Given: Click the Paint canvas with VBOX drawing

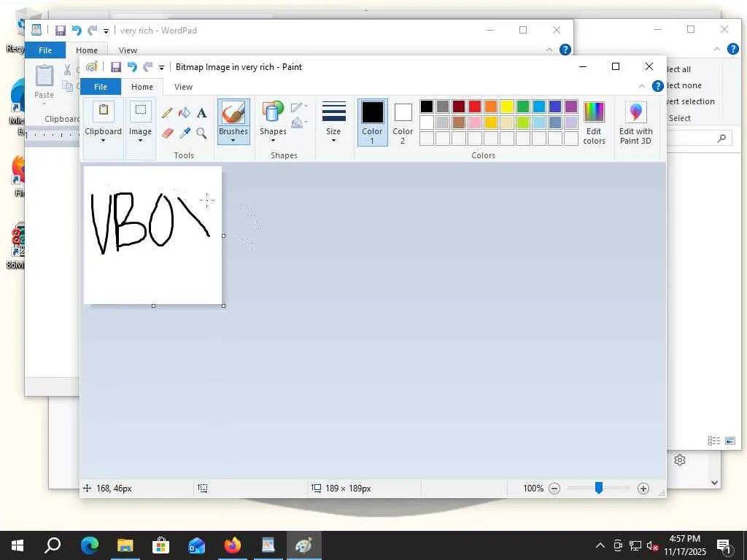Looking at the screenshot, I should [152, 236].
